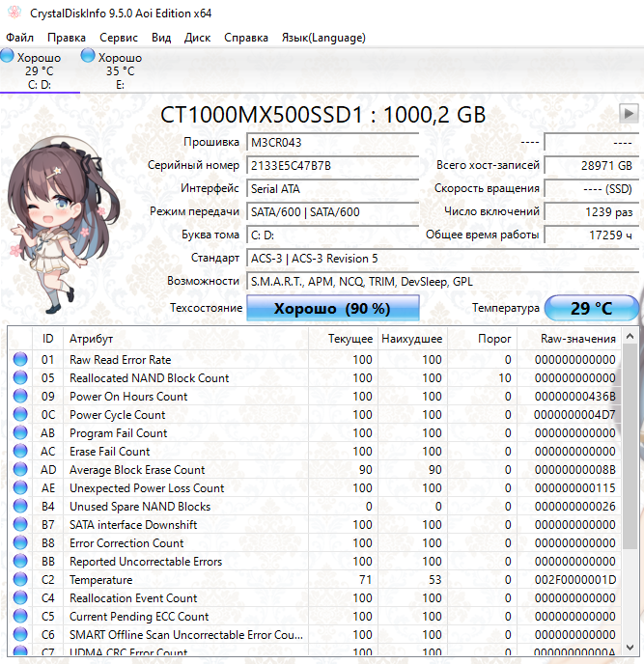This screenshot has width=644, height=664.
Task: Click the status icon for SATA interface Downshift
Action: click(20, 525)
